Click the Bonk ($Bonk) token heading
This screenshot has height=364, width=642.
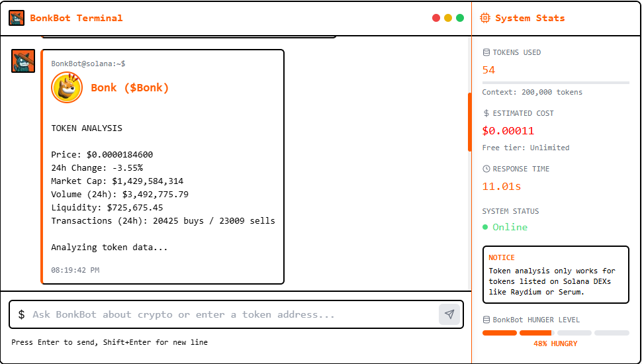[129, 87]
